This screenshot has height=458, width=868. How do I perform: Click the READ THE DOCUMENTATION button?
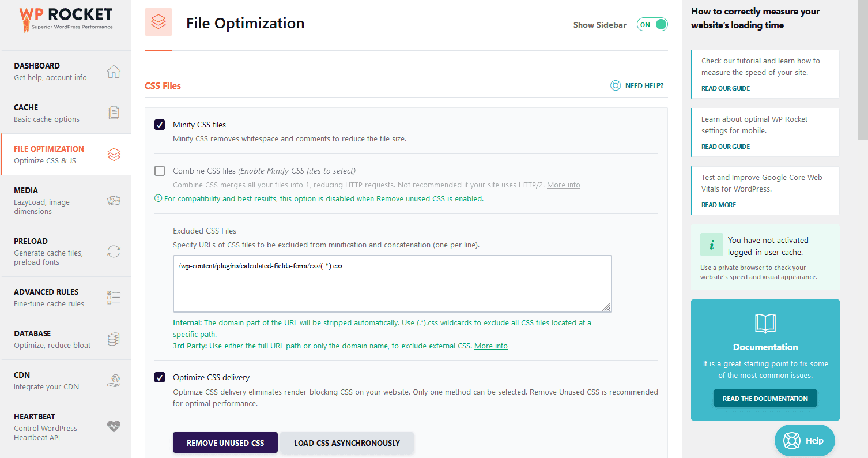click(765, 398)
